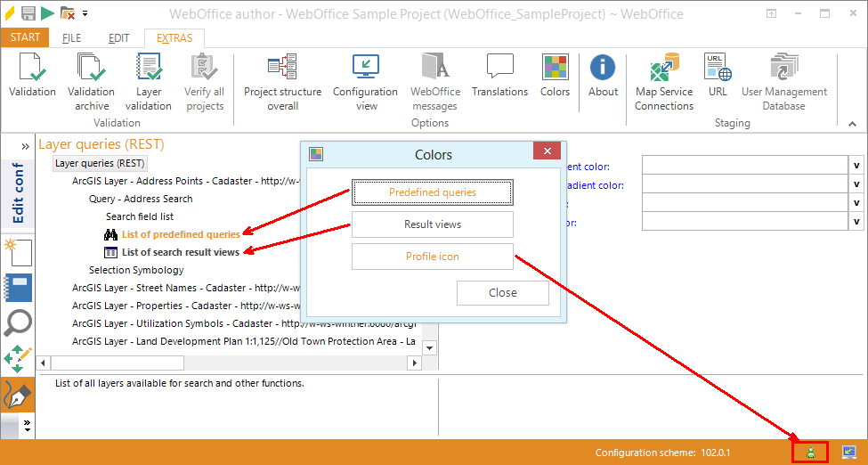
Task: Click the pencil icon in title bar
Action: point(10,13)
